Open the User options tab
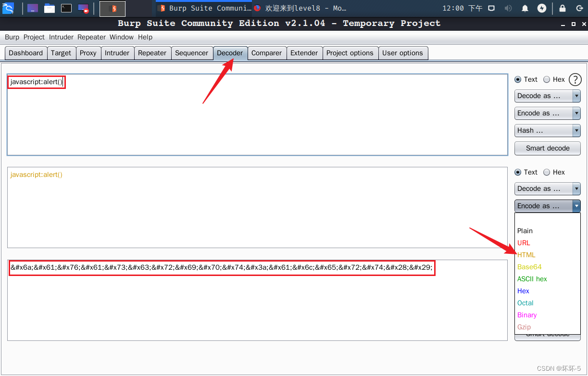Screen dimensions: 588x376 (402, 53)
